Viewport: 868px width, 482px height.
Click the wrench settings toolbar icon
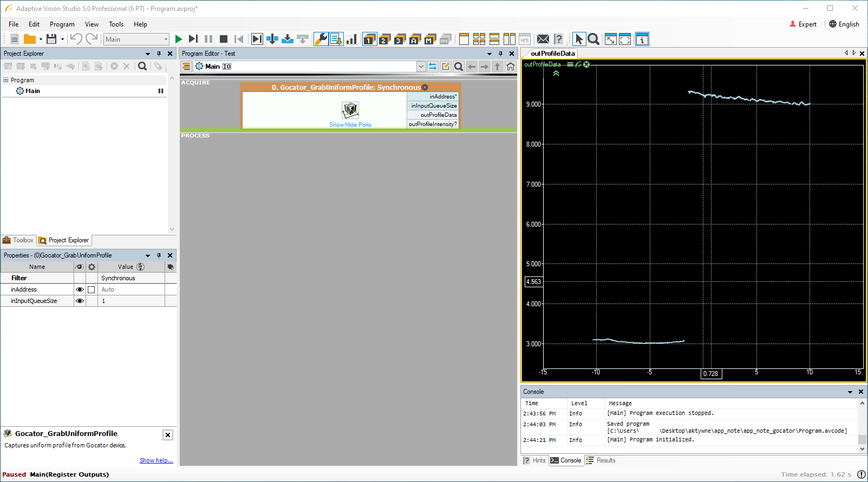321,39
